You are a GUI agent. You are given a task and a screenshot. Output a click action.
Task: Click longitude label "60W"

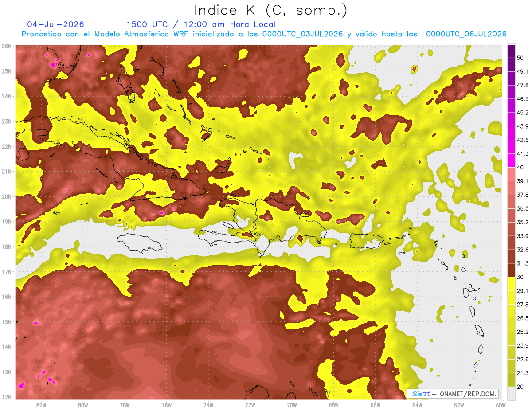coord(500,405)
